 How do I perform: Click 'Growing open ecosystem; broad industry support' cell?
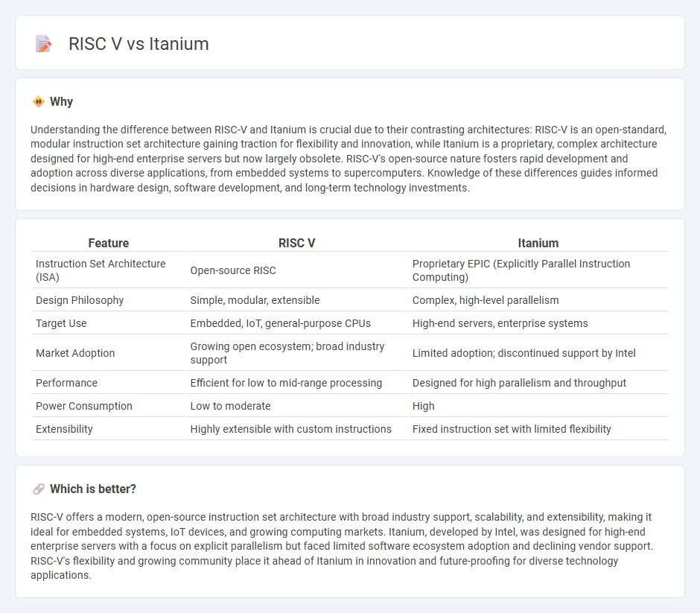pos(287,353)
